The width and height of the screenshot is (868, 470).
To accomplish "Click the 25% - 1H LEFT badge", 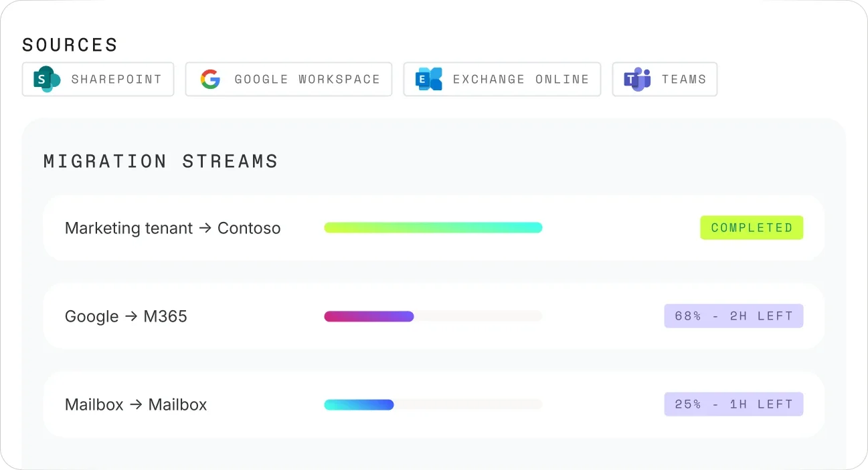I will point(733,404).
